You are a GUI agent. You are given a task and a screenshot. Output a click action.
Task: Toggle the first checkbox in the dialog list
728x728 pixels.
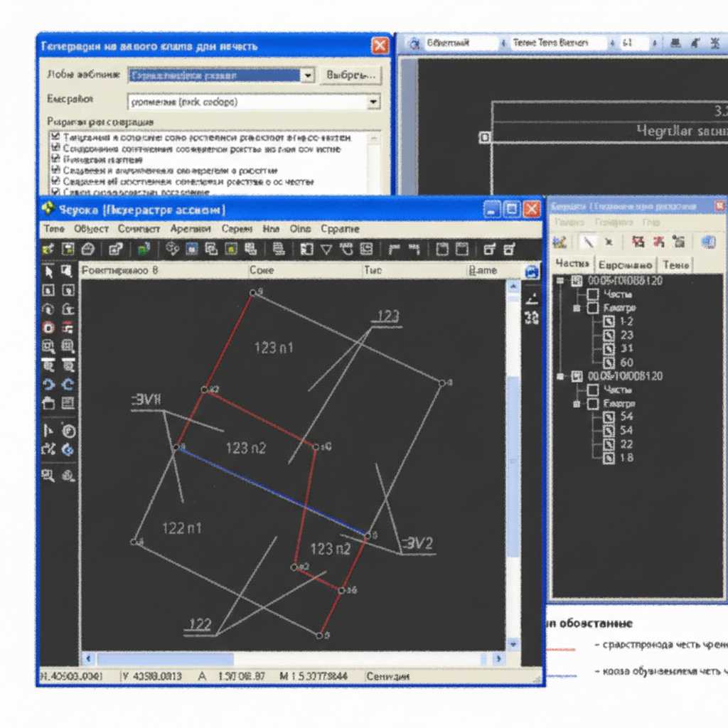click(55, 136)
